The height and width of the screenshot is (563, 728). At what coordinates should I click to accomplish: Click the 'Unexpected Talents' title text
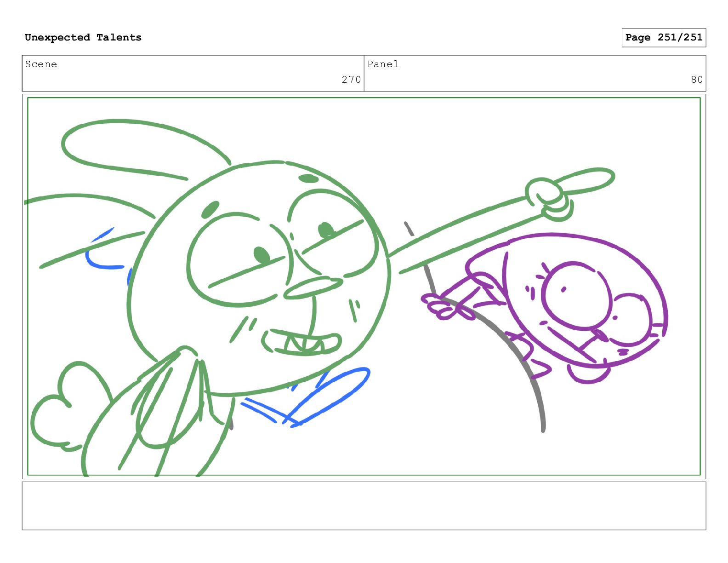[83, 37]
